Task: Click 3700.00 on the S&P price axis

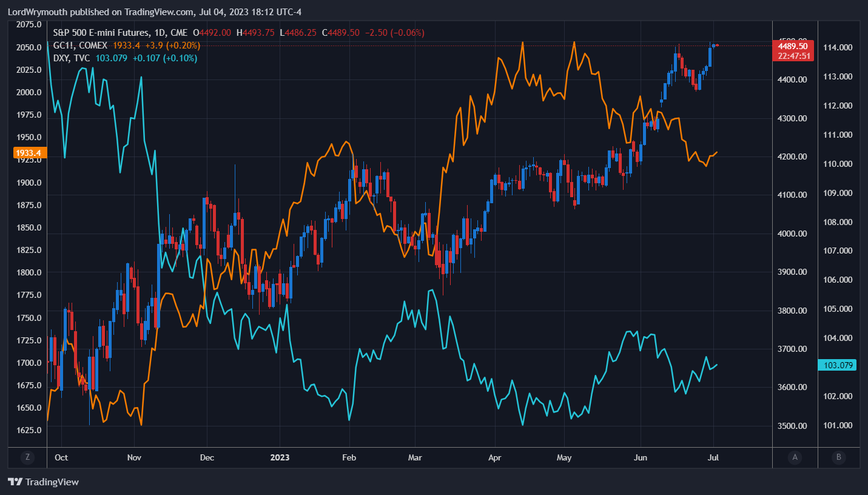Action: coord(793,349)
